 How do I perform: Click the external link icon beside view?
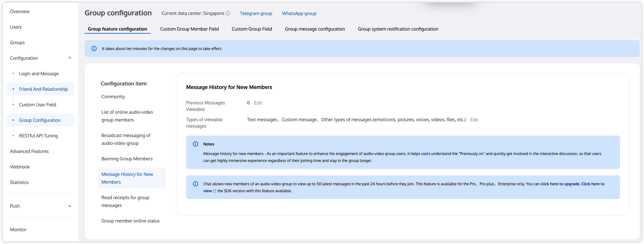215,191
